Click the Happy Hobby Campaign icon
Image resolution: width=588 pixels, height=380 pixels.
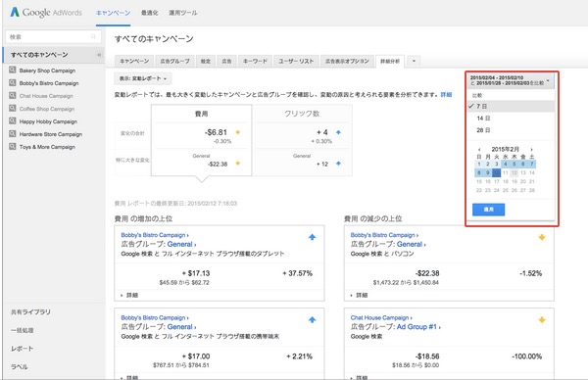(x=13, y=121)
